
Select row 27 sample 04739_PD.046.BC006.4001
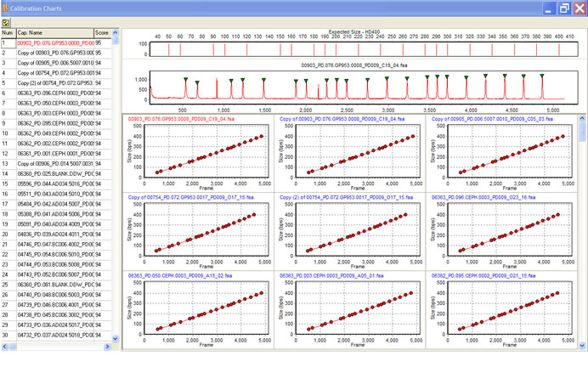point(56,305)
